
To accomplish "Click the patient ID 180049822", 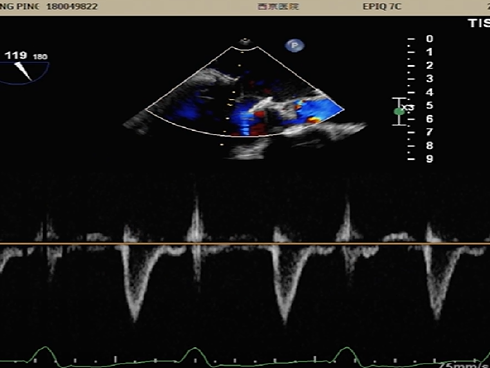I will click(x=72, y=7).
